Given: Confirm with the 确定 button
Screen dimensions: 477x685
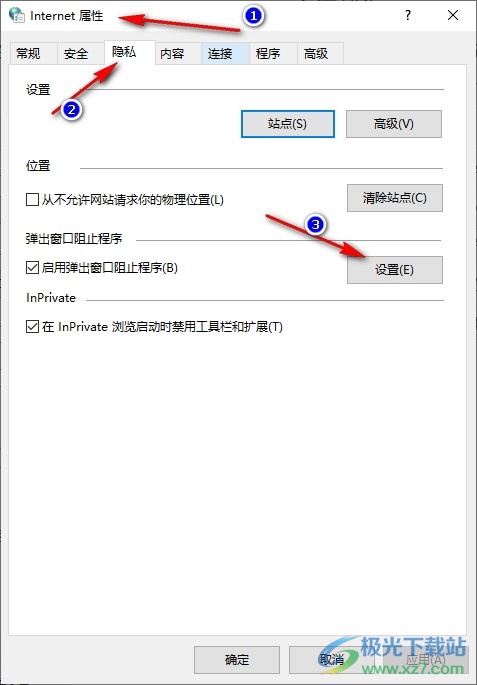Looking at the screenshot, I should 237,660.
